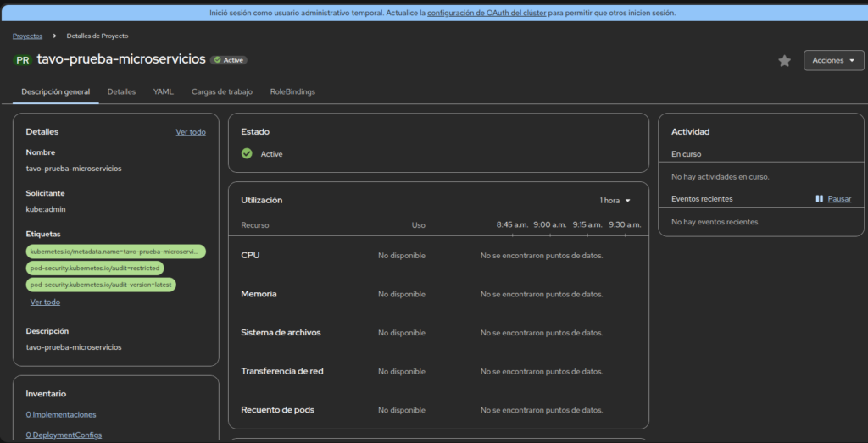Click the Active status badge near title

pos(229,60)
